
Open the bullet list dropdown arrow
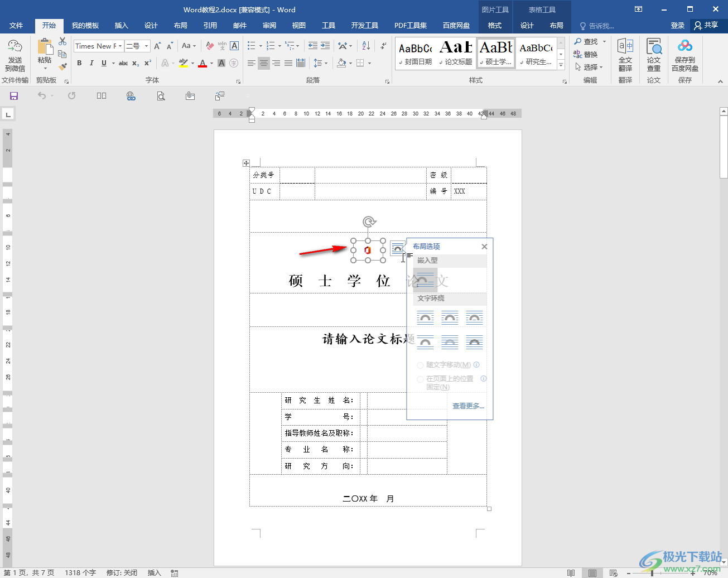(261, 46)
